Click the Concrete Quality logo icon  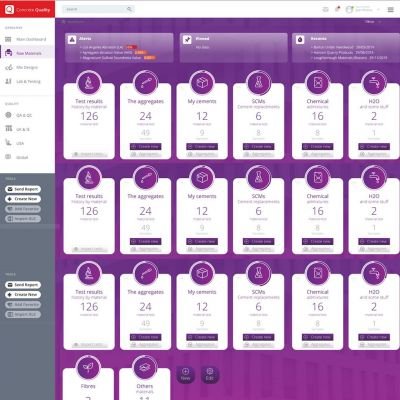(10, 9)
